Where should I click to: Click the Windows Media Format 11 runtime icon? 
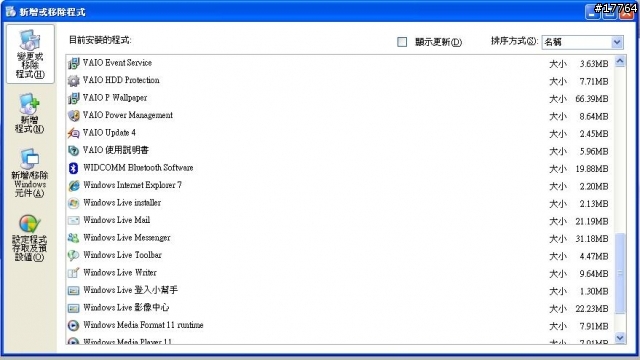coord(73,326)
